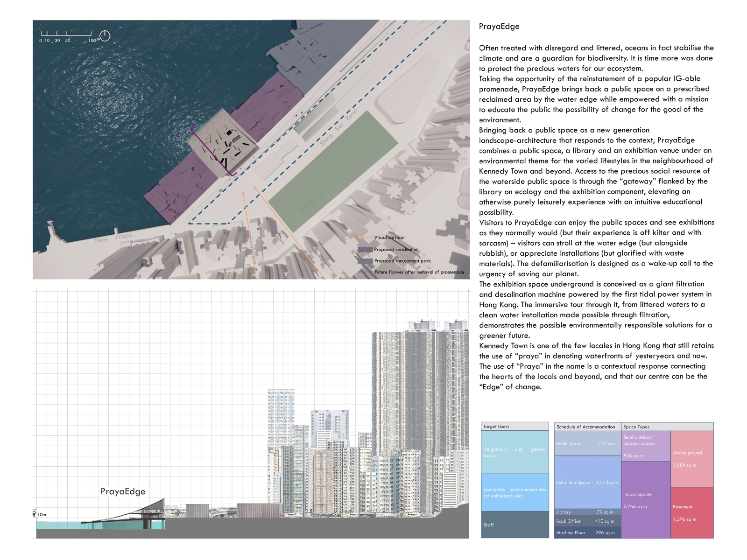Click the Space Types header

pyautogui.click(x=667, y=427)
